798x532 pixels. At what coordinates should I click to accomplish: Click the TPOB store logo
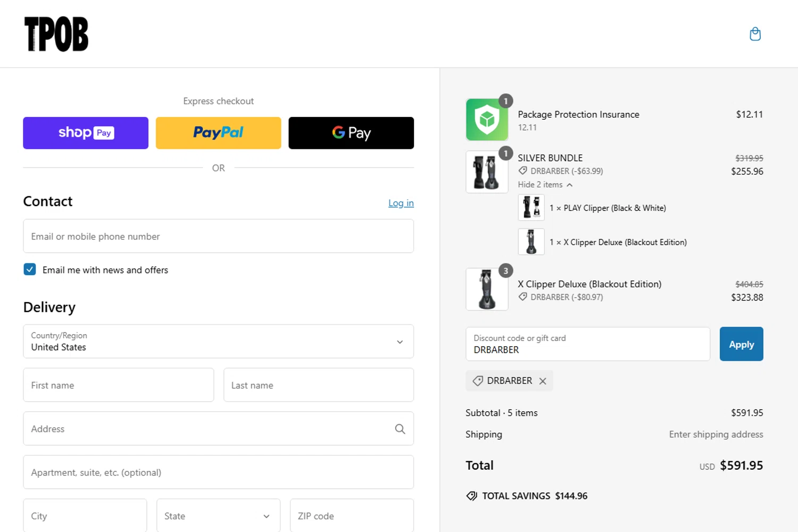pyautogui.click(x=56, y=34)
